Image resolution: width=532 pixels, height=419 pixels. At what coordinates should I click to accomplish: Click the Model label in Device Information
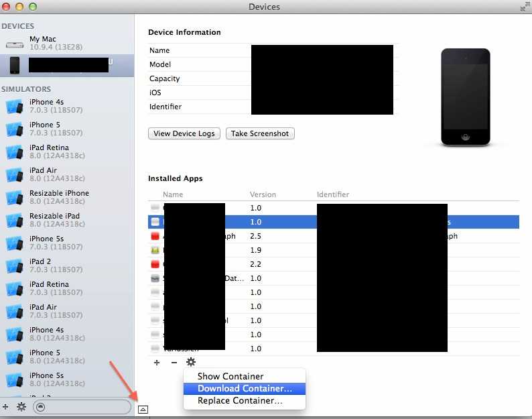(x=160, y=64)
